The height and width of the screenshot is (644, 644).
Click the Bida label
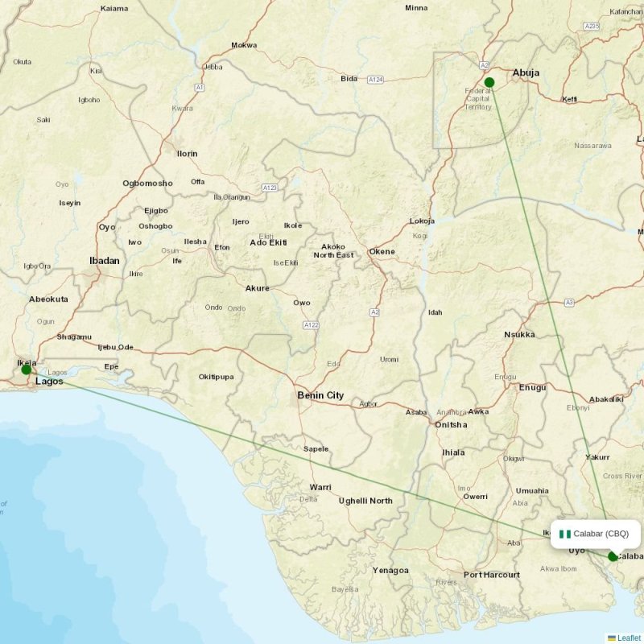[x=349, y=78]
